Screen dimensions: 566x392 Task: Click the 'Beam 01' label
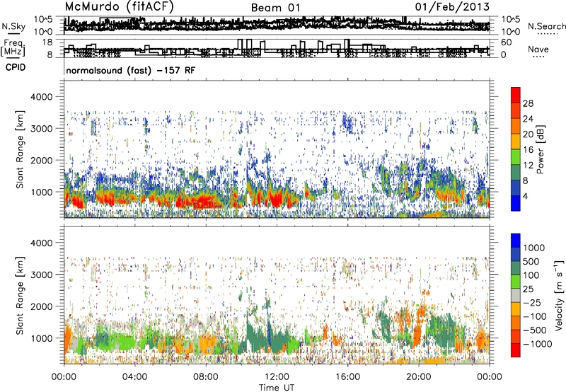click(275, 8)
